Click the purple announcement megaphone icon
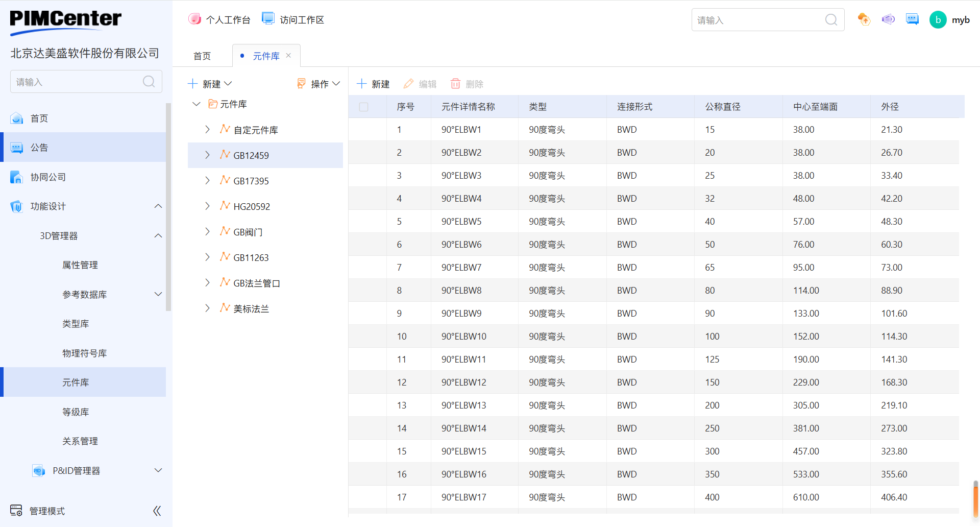The image size is (980, 527). coord(888,19)
